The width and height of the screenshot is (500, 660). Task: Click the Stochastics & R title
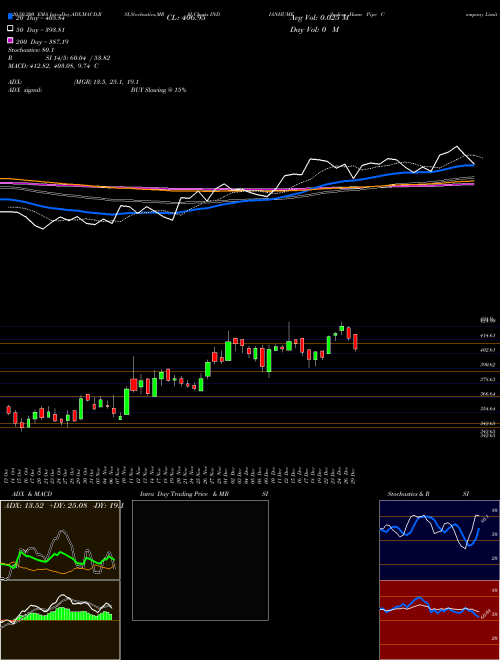(409, 494)
